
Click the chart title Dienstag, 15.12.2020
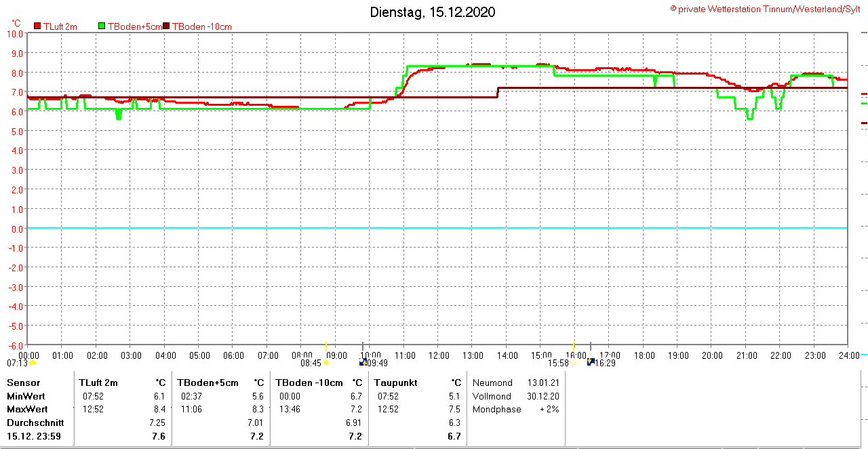[x=433, y=12]
